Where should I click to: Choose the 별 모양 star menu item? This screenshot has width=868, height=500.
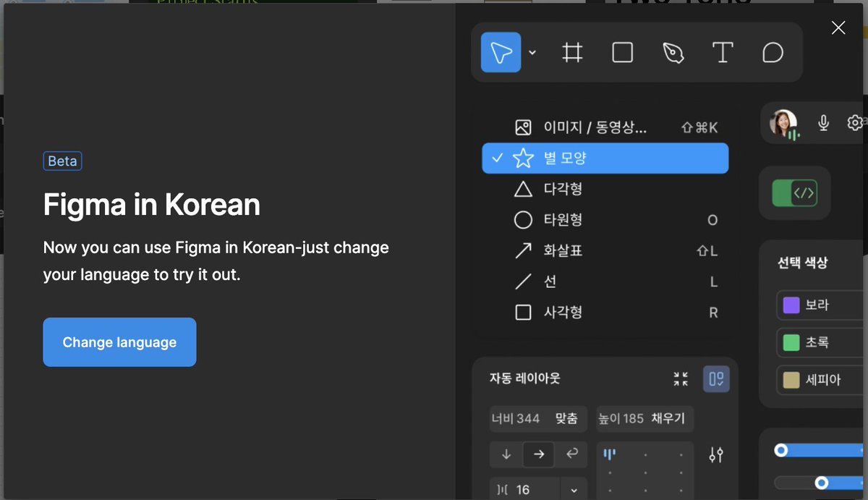pos(605,158)
